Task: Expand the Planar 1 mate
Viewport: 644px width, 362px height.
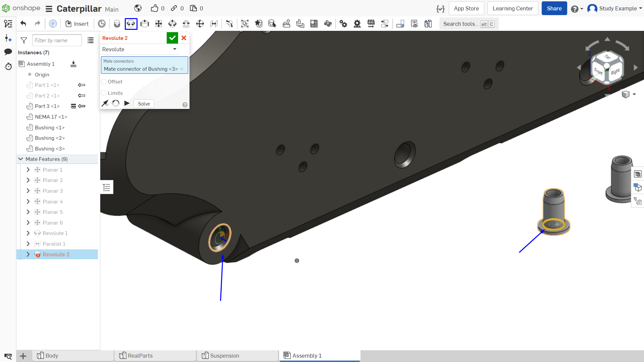Action: click(x=28, y=170)
